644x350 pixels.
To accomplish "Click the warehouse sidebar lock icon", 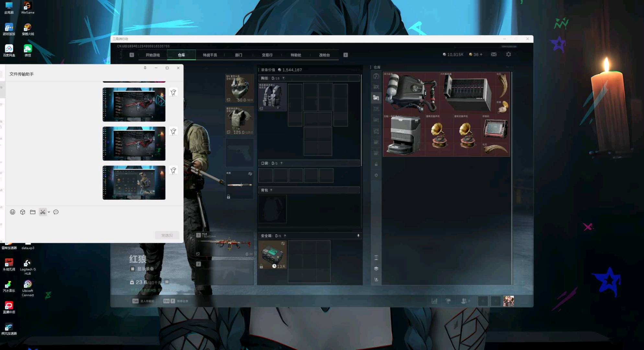I will (376, 164).
